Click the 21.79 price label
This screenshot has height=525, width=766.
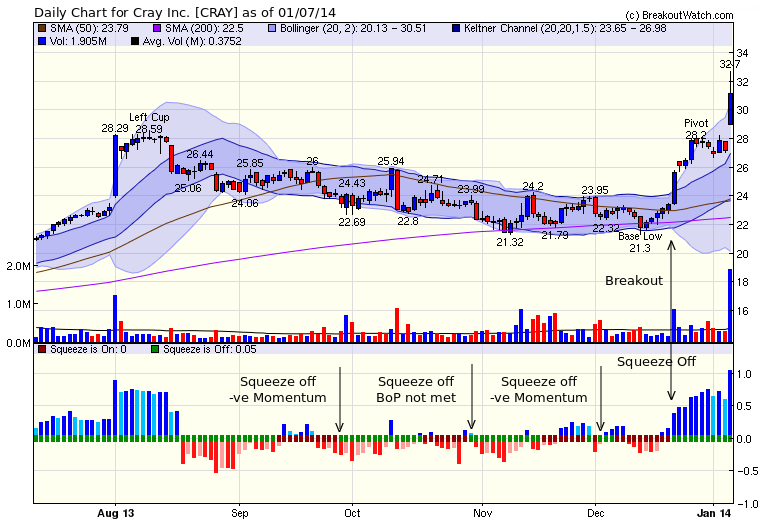pyautogui.click(x=555, y=235)
